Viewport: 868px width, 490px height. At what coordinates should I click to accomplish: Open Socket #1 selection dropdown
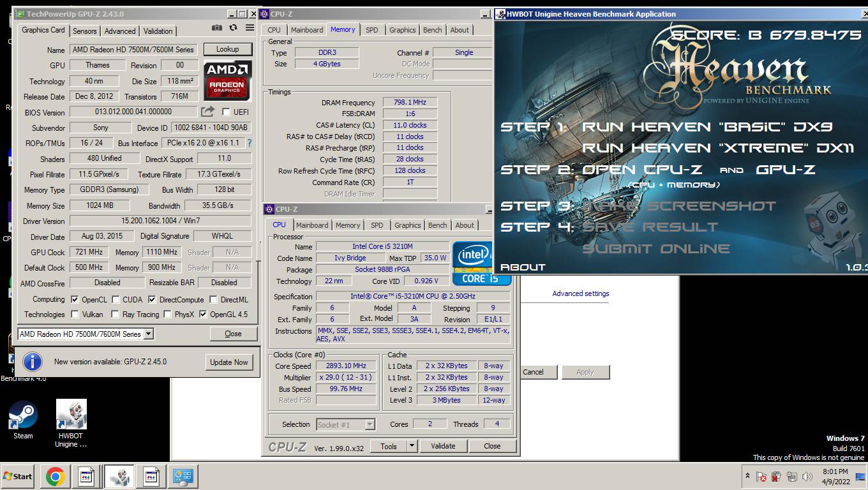pos(370,424)
